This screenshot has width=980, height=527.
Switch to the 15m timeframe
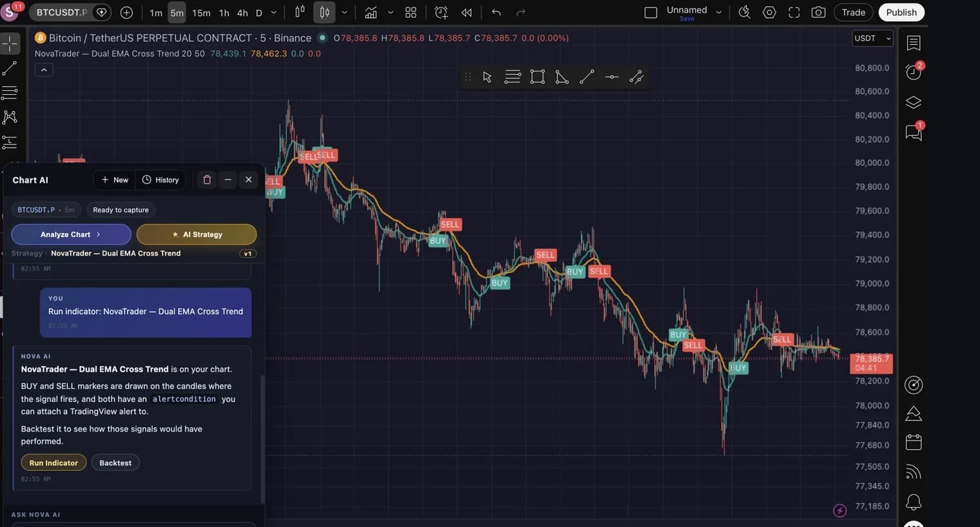(x=201, y=13)
